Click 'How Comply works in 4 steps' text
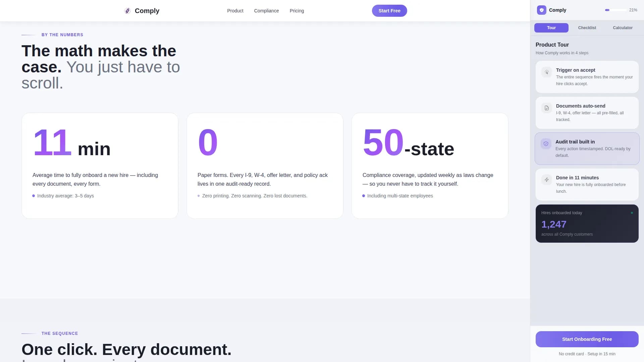The height and width of the screenshot is (362, 644). (562, 53)
